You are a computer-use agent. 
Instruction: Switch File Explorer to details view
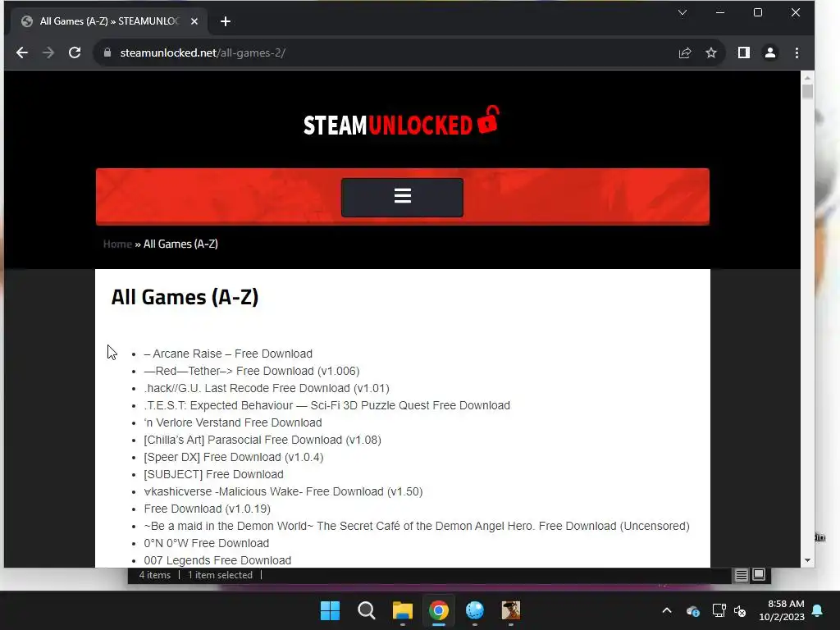click(742, 575)
